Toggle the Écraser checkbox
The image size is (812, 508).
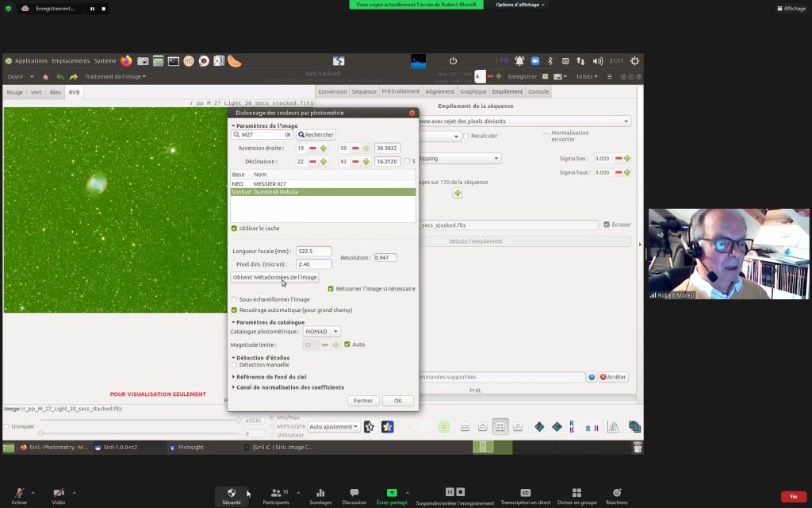click(607, 225)
